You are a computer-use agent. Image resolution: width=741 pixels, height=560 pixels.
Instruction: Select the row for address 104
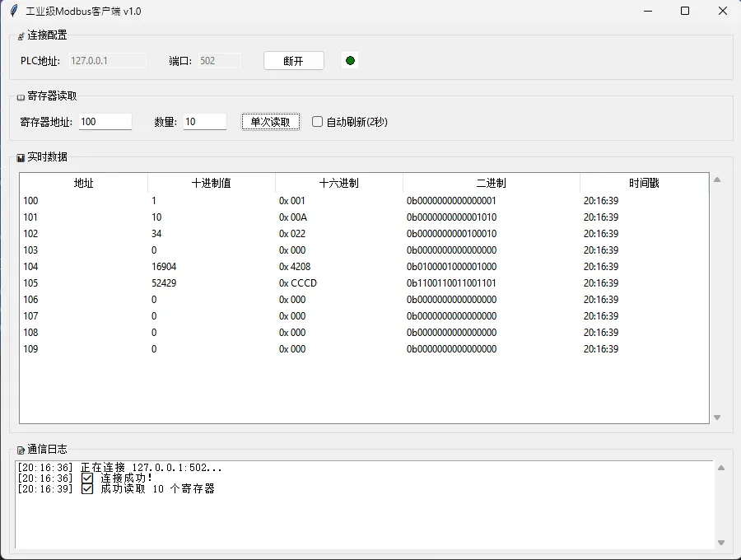pyautogui.click(x=362, y=267)
